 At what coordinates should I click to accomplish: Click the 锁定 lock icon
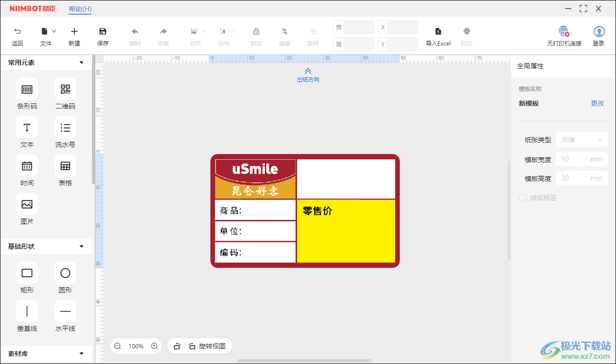click(256, 31)
